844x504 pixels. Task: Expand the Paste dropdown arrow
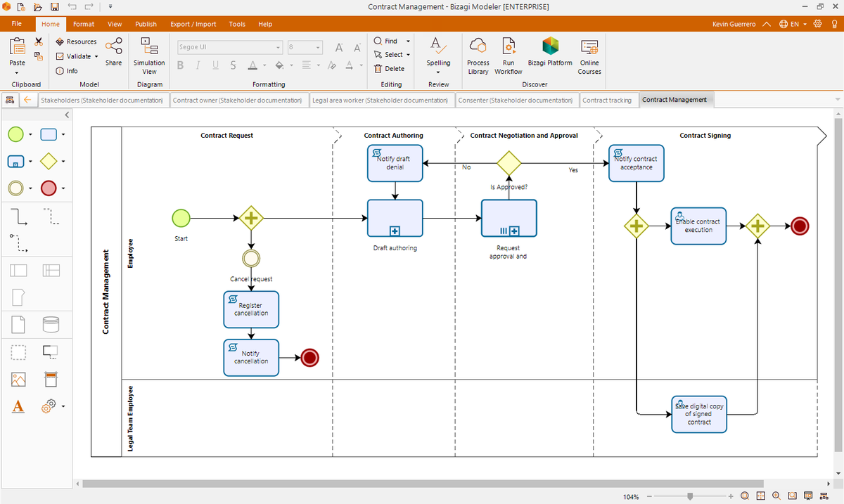(x=18, y=72)
